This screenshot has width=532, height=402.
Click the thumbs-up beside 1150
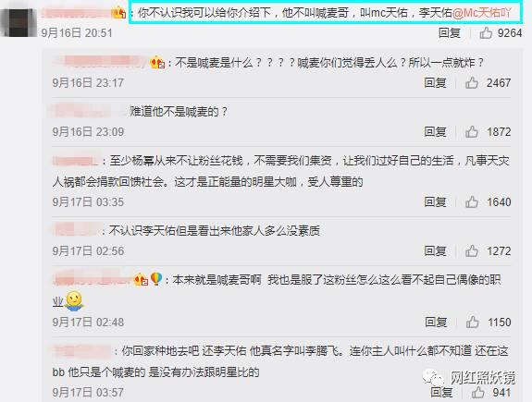click(472, 322)
